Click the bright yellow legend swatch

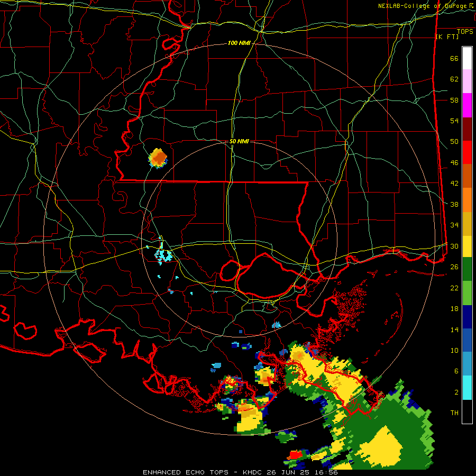click(x=467, y=246)
